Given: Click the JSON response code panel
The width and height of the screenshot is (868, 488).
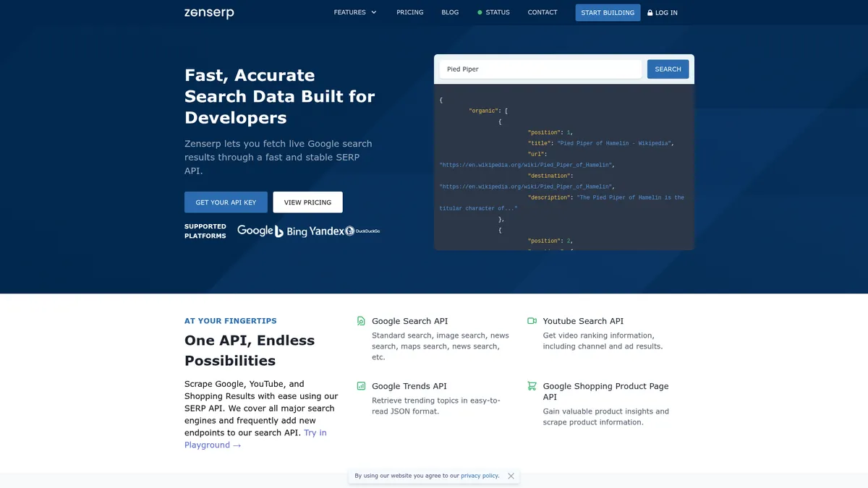Looking at the screenshot, I should coord(564,167).
